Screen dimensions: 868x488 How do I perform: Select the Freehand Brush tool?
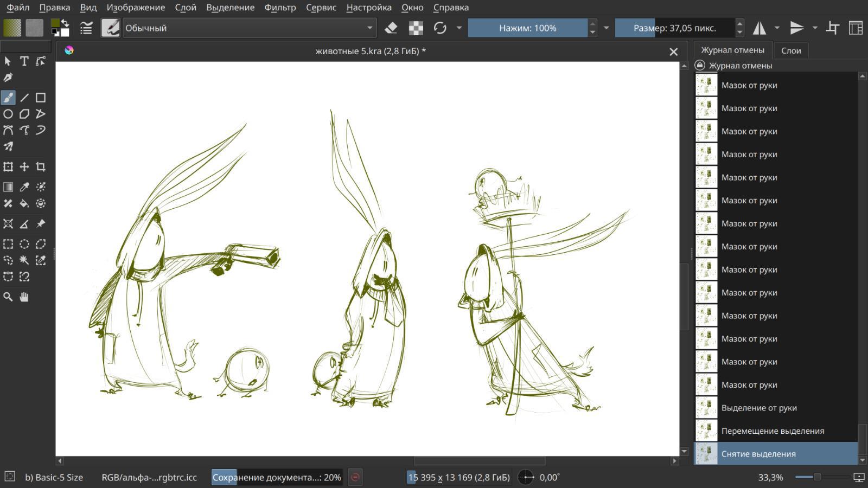coord(8,98)
